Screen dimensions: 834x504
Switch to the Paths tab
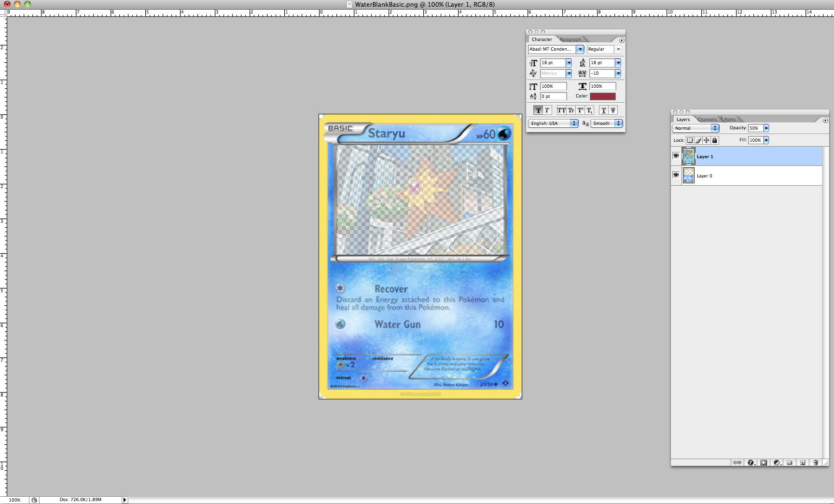(730, 120)
